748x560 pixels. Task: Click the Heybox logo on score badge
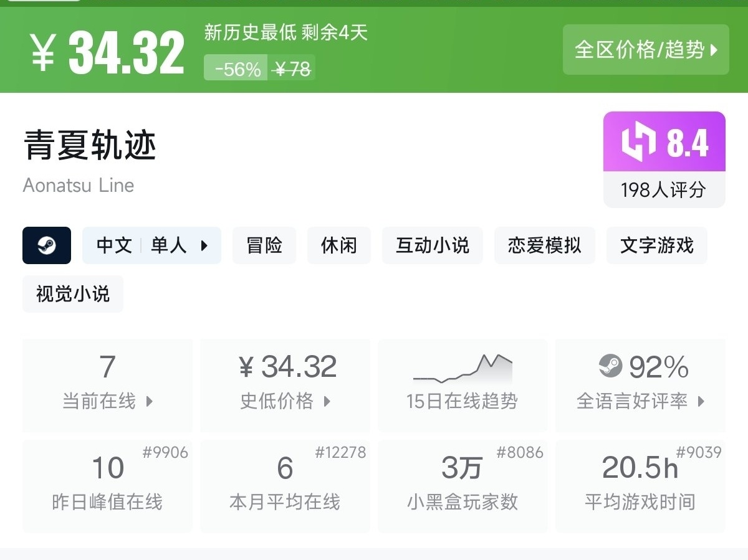[x=639, y=141]
